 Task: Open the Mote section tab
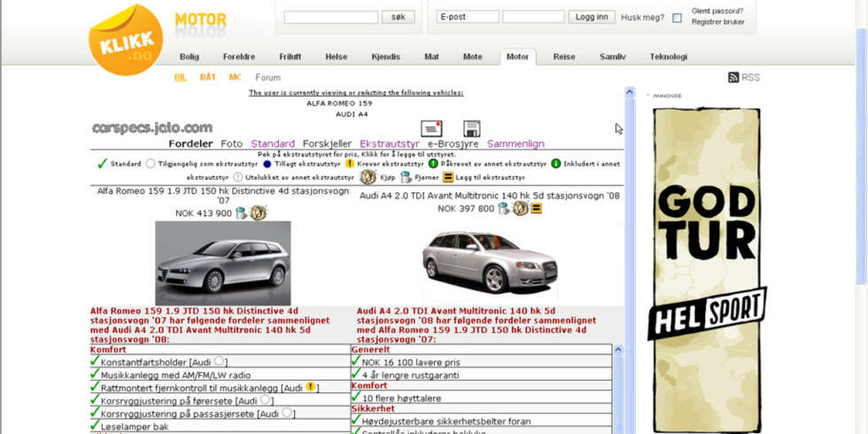point(472,57)
